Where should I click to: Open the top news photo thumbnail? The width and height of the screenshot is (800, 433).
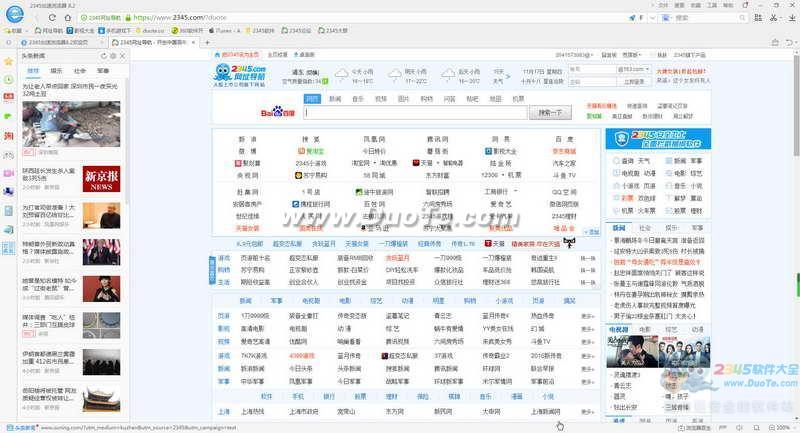71,124
